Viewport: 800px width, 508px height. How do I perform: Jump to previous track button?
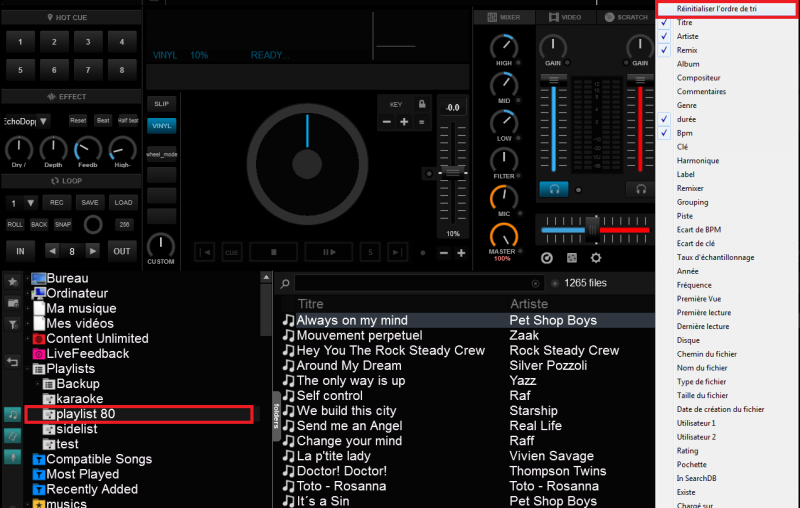[205, 252]
